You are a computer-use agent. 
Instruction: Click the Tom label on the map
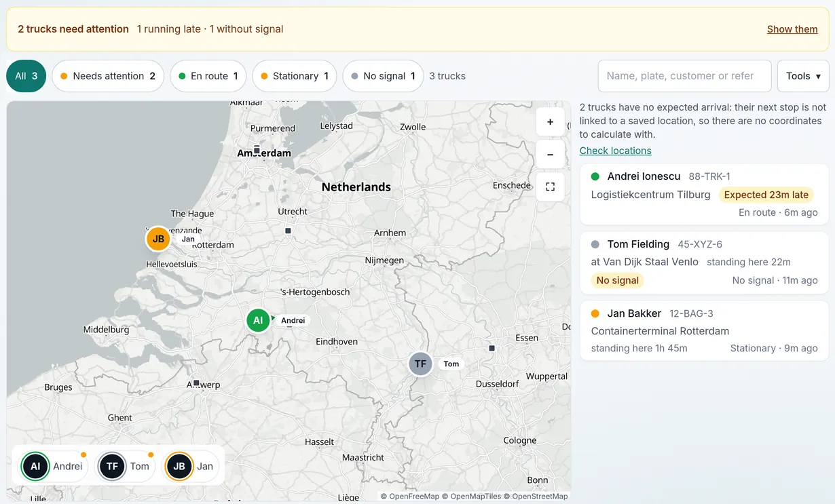coord(451,364)
